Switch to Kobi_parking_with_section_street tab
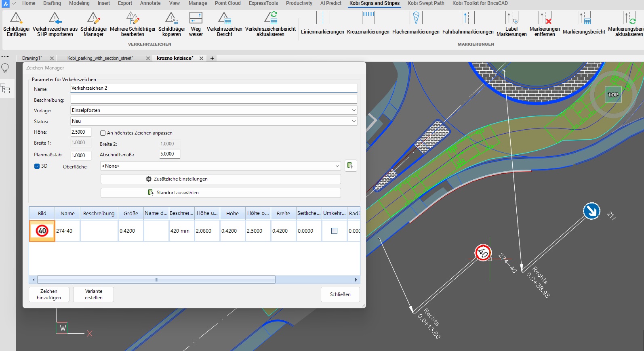 click(100, 58)
